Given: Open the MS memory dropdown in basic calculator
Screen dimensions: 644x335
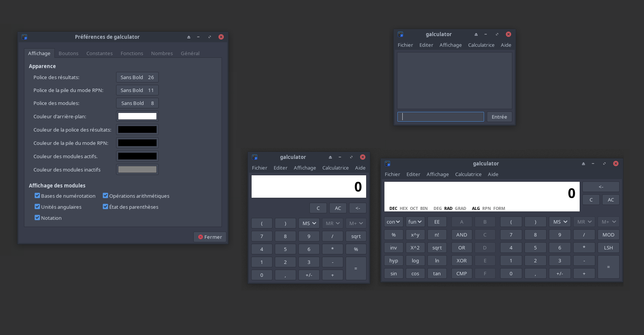Looking at the screenshot, I should 309,223.
